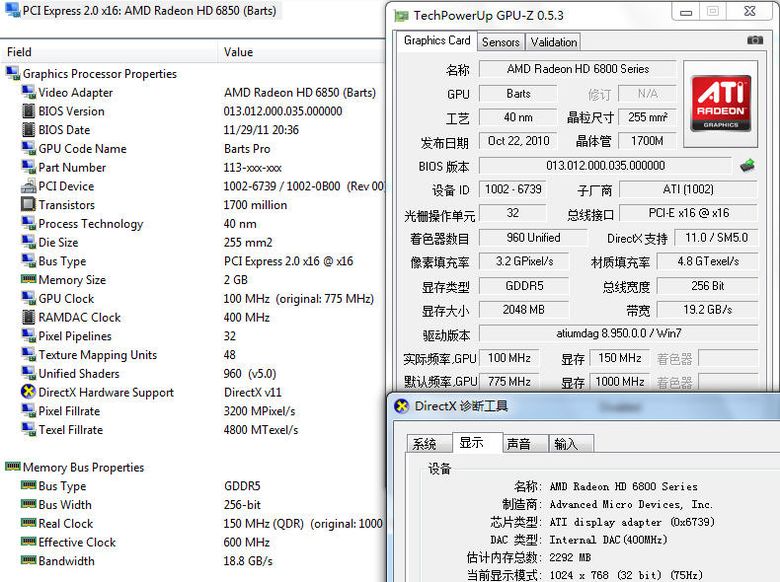Click the Effective Clock memory icon

pyautogui.click(x=28, y=541)
